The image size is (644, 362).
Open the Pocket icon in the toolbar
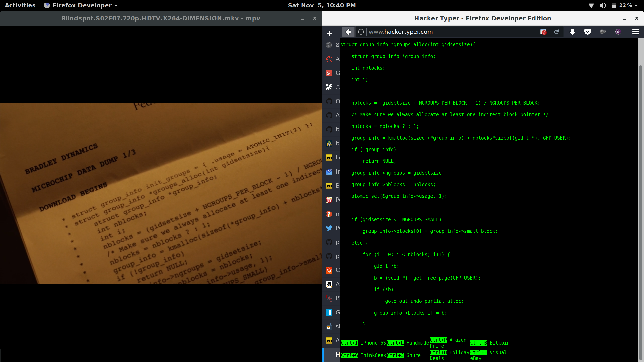point(588,32)
